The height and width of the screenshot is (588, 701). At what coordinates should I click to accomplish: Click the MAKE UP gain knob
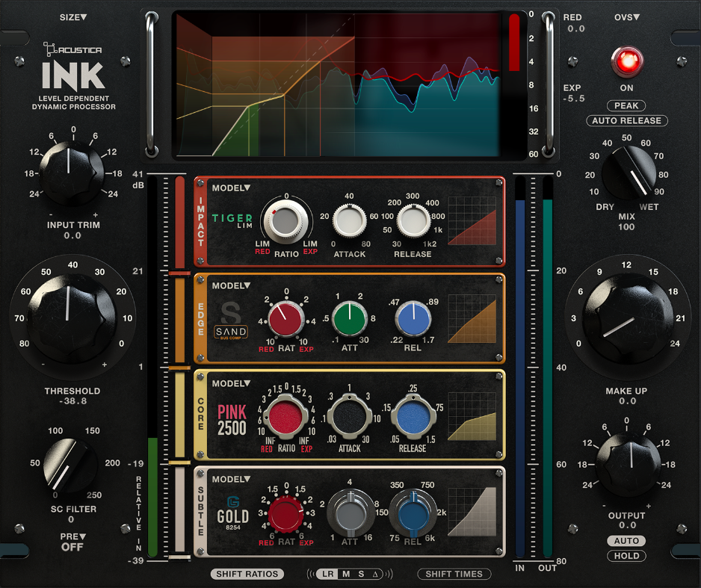pyautogui.click(x=628, y=318)
